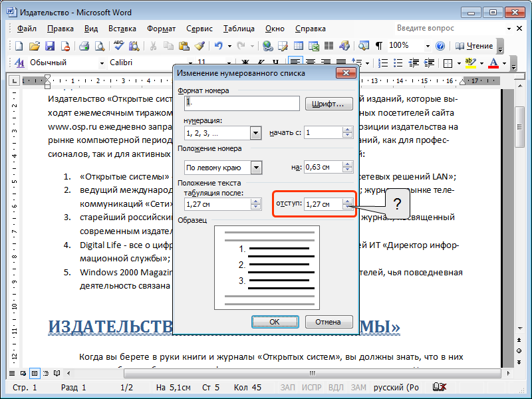Viewport: 532px width, 399px height.
Task: Click the horizontal scrollbar thumb
Action: click(312, 373)
